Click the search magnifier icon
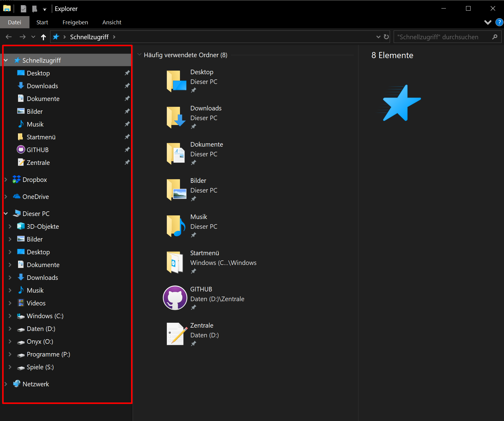504x421 pixels. pyautogui.click(x=495, y=37)
